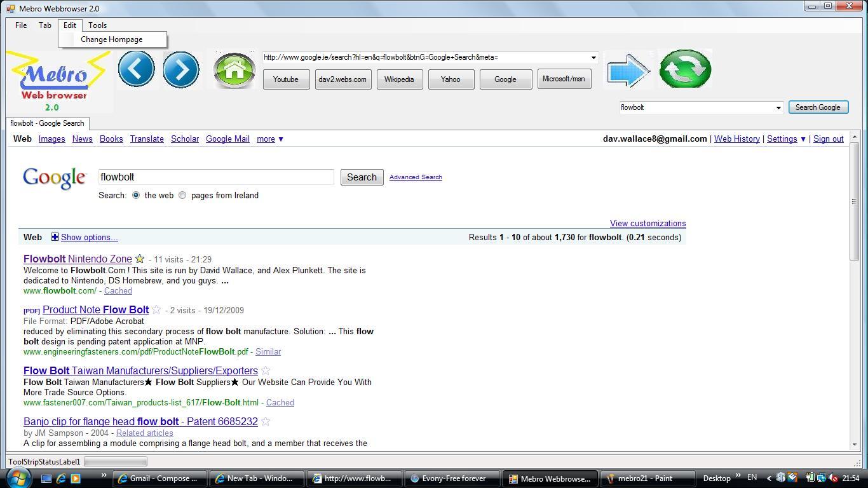Click the Youtube shortcut button
This screenshot has width=868, height=488.
pos(286,79)
